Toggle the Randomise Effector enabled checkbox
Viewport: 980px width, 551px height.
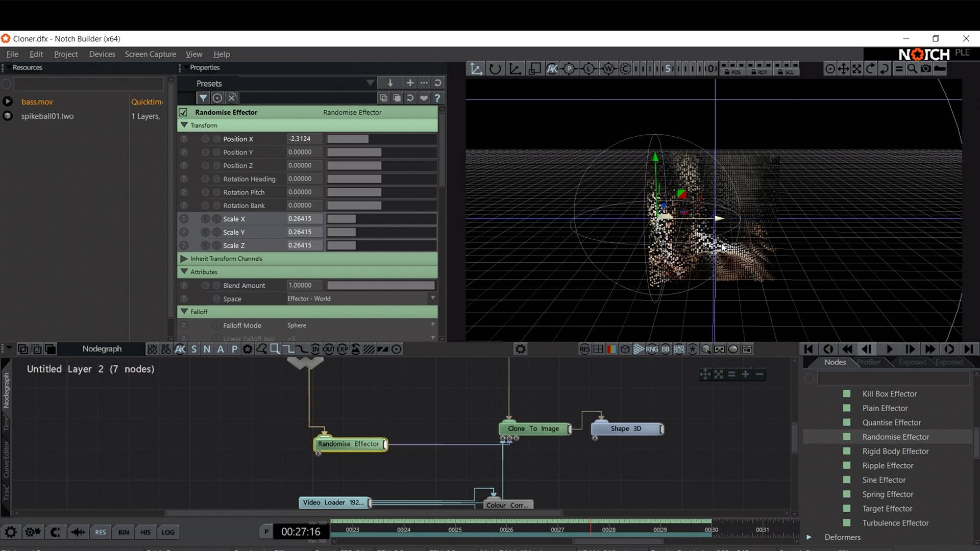[x=183, y=112]
